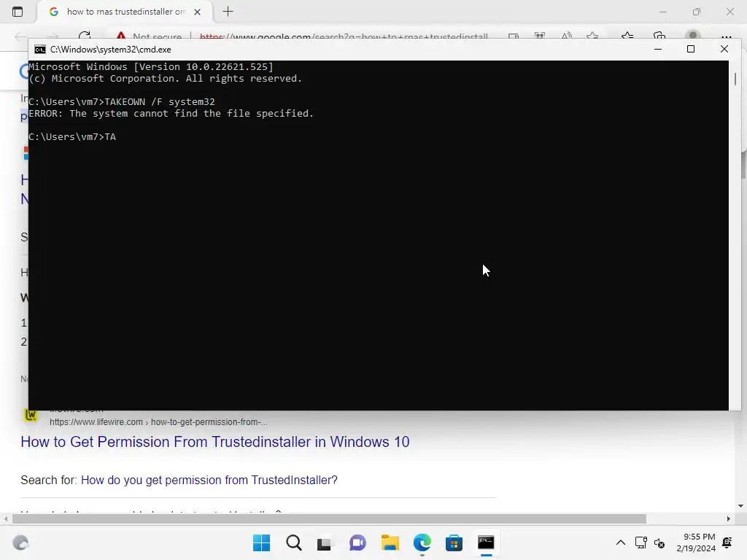Maximize the cmd.exe window

click(691, 49)
